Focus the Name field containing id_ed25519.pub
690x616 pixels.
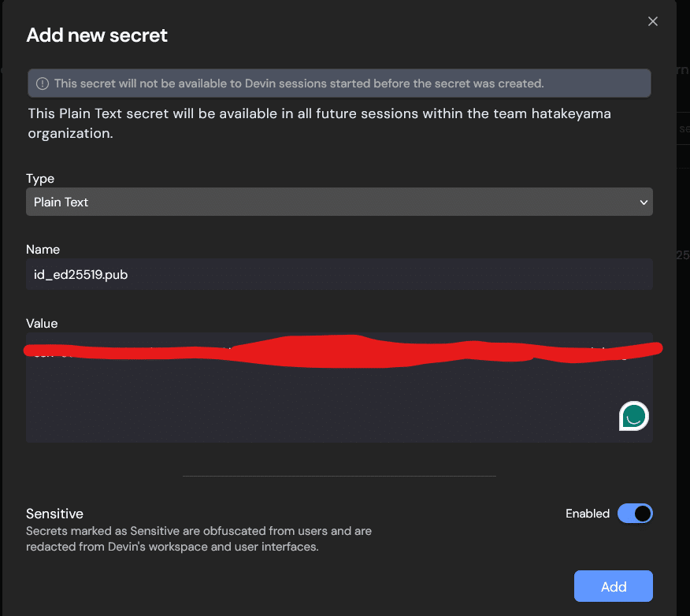[339, 274]
